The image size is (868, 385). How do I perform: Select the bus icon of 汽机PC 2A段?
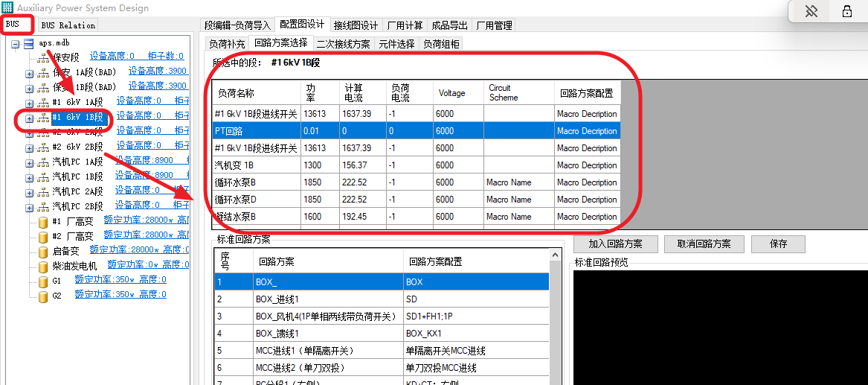pyautogui.click(x=43, y=191)
